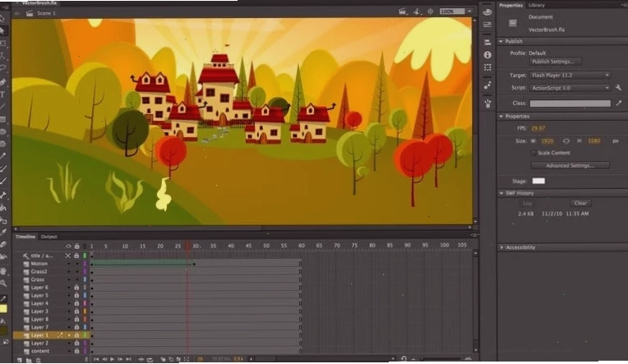Viewport: 628px width, 364px height.
Task: Select the Line tool
Action: (2, 107)
